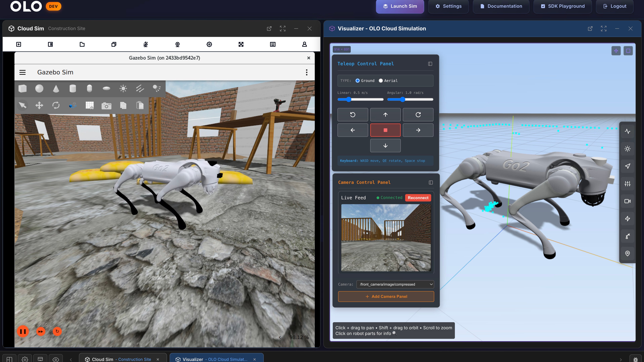The height and width of the screenshot is (362, 644).
Task: Insert an ellipsoid shape in Gazebo
Action: (106, 88)
